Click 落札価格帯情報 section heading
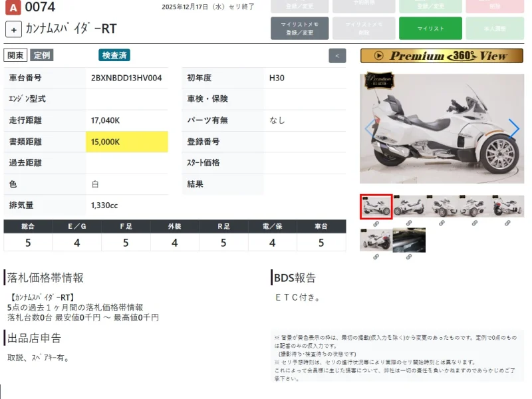 point(45,278)
